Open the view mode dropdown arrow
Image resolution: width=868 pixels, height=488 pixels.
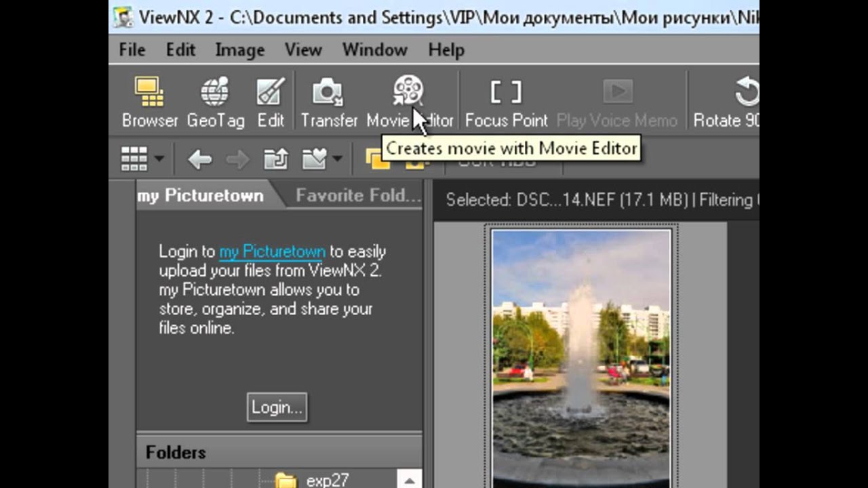tap(159, 160)
